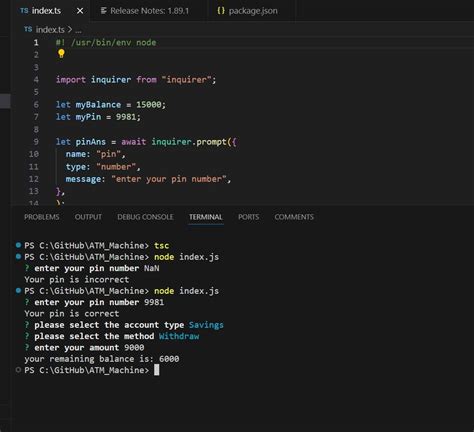
Task: Click the lightbulb quick-fix icon
Action: (61, 54)
